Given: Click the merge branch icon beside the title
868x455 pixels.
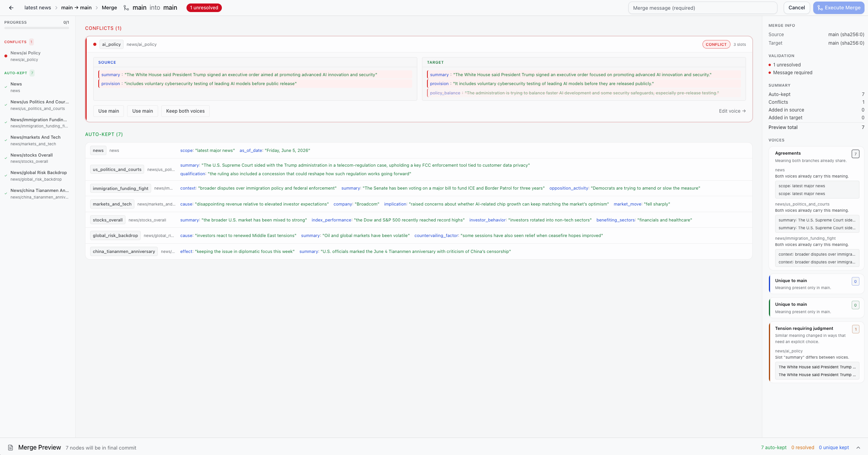Looking at the screenshot, I should tap(126, 8).
